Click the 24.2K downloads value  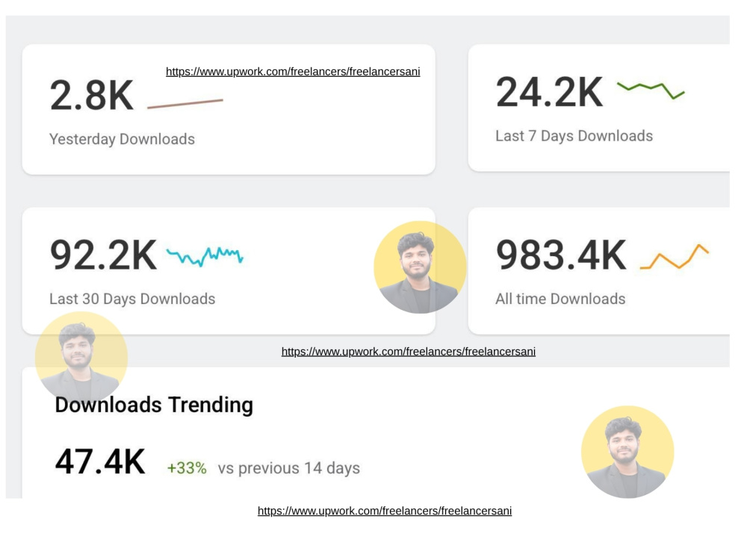click(x=549, y=93)
